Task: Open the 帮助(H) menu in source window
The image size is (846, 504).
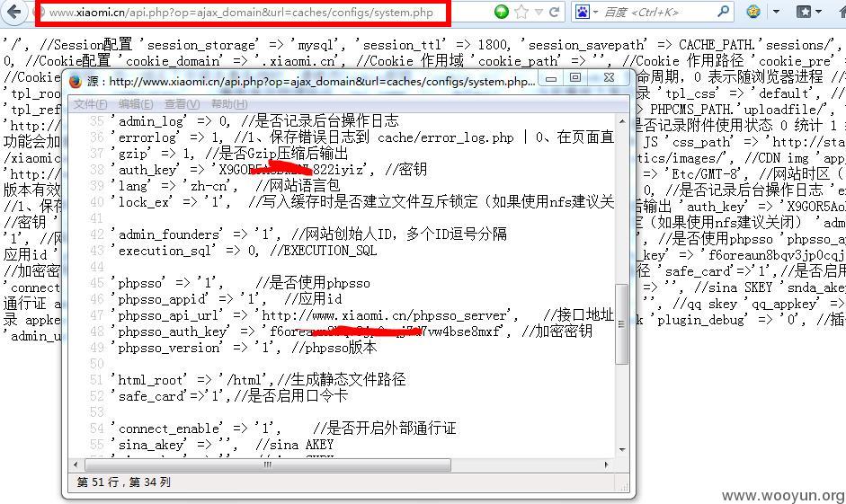Action: [229, 104]
